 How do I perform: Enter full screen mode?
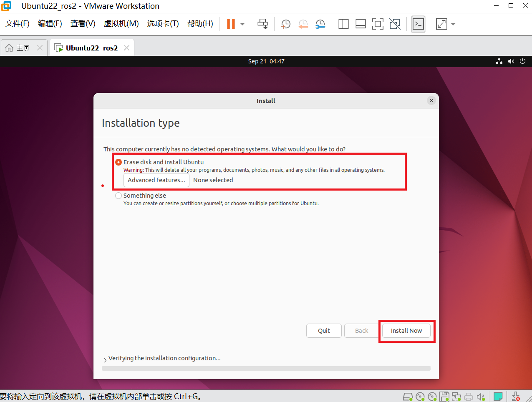coord(378,24)
